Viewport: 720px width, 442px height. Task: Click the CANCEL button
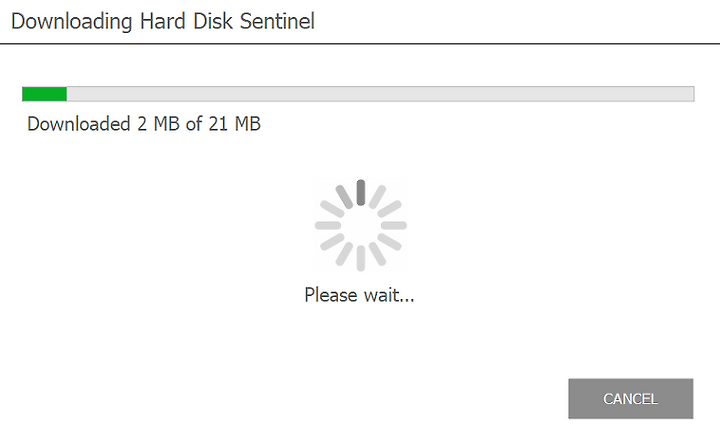[630, 398]
